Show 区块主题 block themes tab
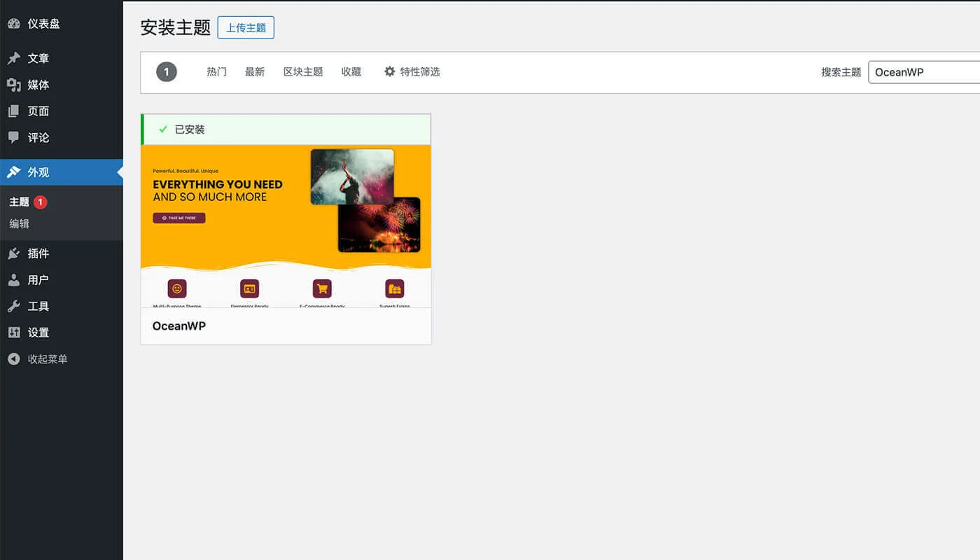This screenshot has height=560, width=980. tap(303, 71)
